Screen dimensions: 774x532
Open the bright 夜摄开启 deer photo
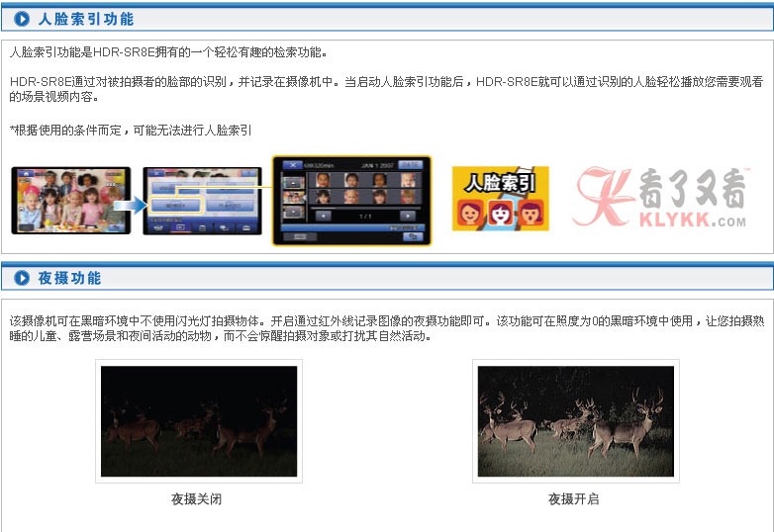coord(576,421)
